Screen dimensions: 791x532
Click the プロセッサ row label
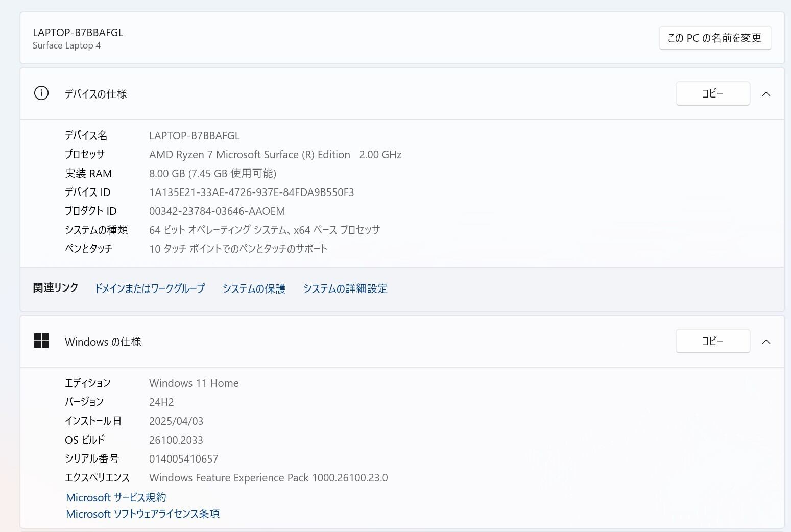pyautogui.click(x=85, y=155)
